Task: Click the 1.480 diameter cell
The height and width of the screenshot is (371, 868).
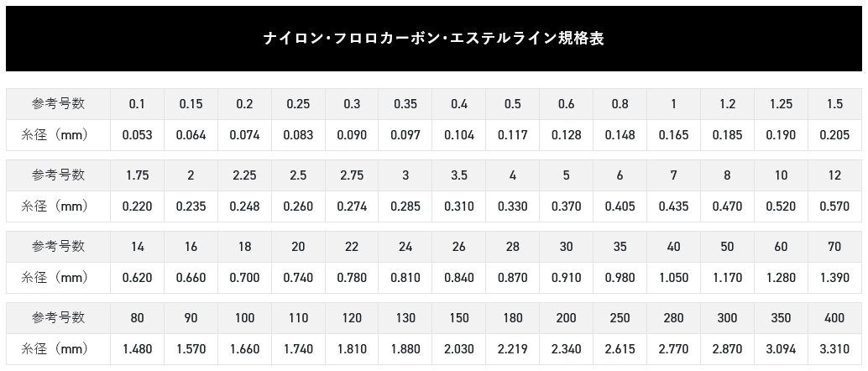Action: [137, 349]
